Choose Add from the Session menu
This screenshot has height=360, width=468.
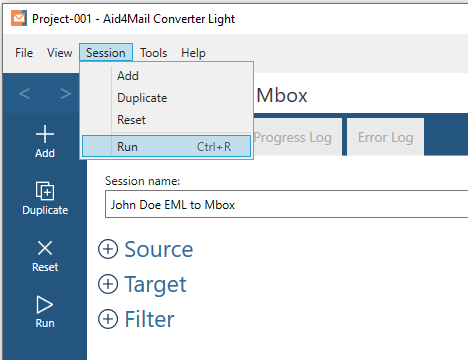[x=166, y=76]
